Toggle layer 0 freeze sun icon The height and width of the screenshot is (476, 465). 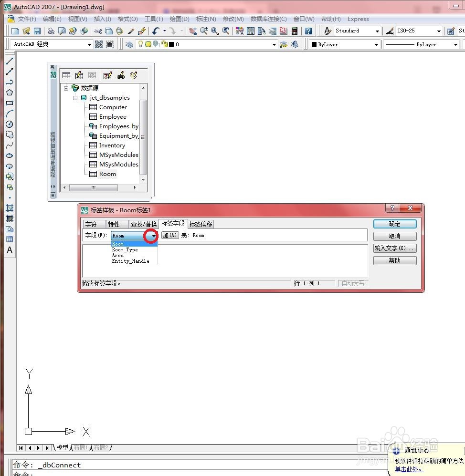tap(148, 44)
